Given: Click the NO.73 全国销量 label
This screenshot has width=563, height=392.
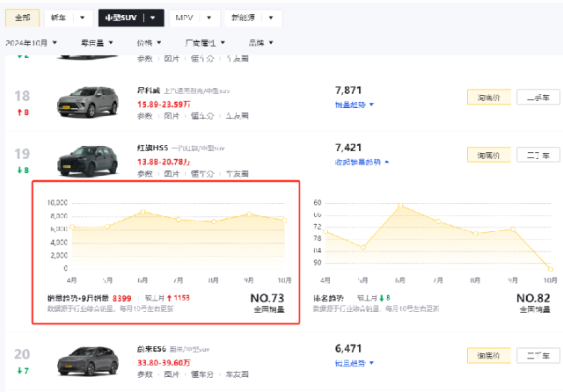Looking at the screenshot, I should point(267,303).
